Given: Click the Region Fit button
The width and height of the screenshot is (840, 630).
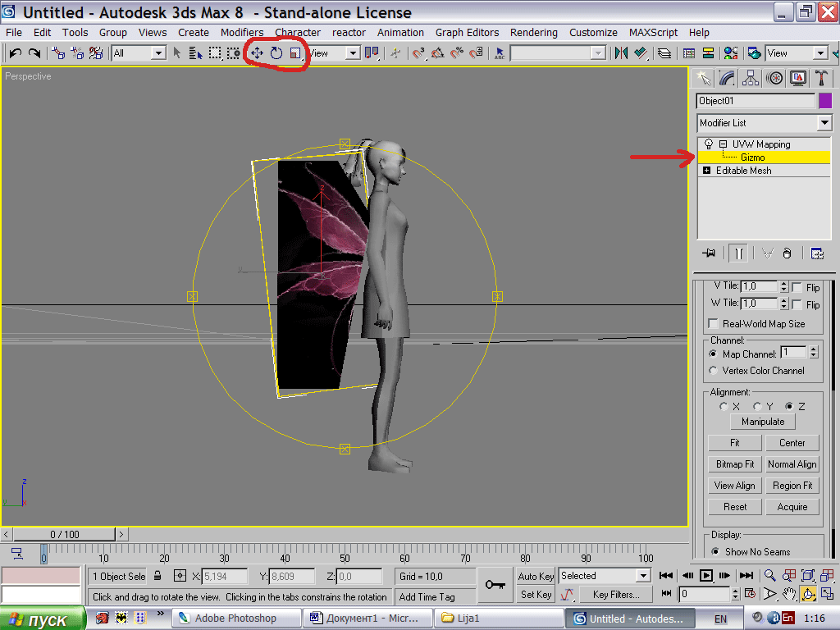Looking at the screenshot, I should [792, 486].
